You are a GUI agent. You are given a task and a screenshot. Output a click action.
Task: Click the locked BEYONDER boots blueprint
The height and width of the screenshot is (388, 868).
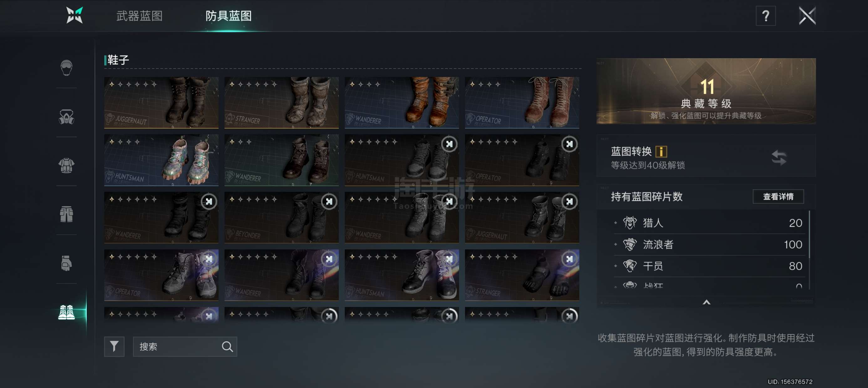coord(282,217)
